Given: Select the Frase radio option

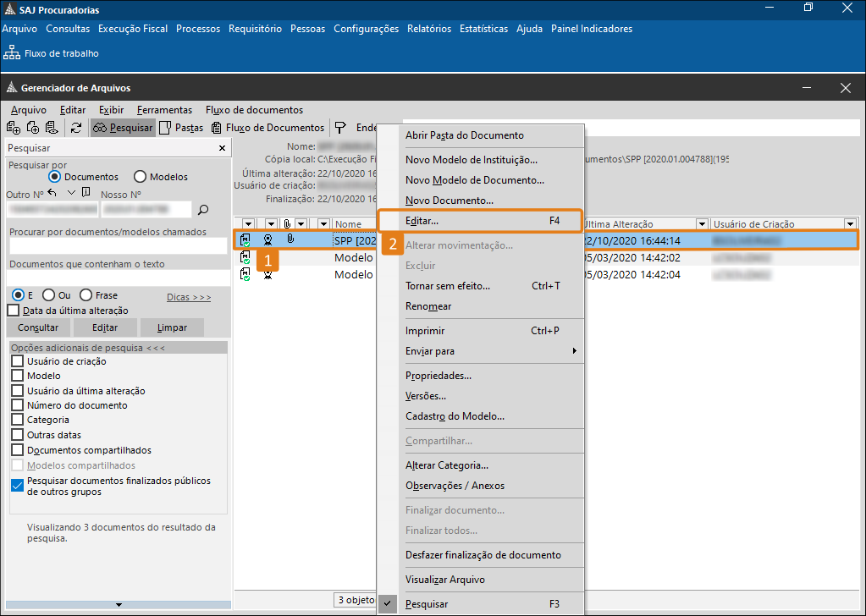Looking at the screenshot, I should coord(85,295).
